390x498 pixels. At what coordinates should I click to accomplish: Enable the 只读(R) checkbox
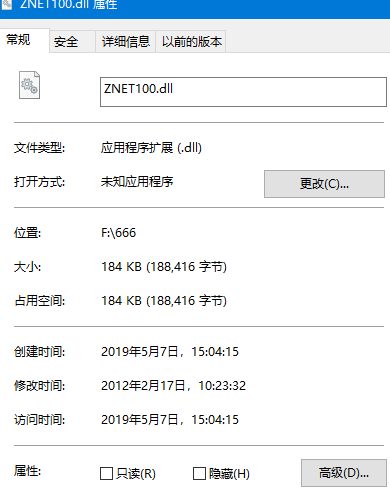pos(106,473)
